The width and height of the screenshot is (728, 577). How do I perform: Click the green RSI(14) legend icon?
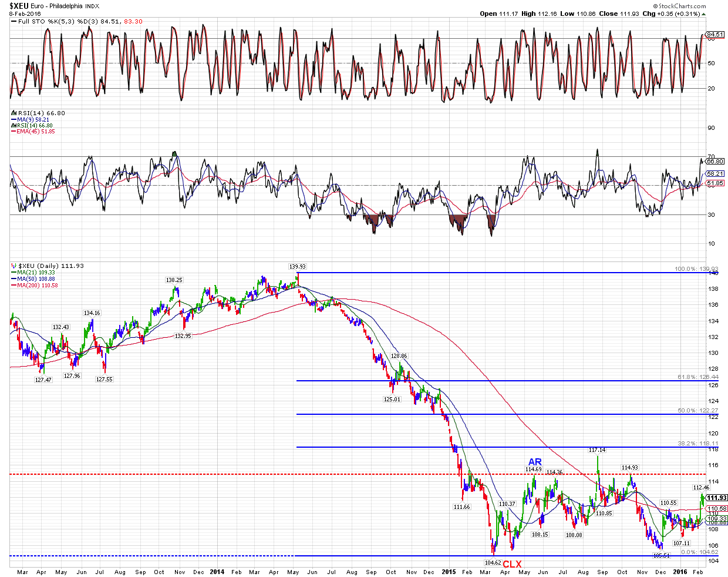point(14,126)
